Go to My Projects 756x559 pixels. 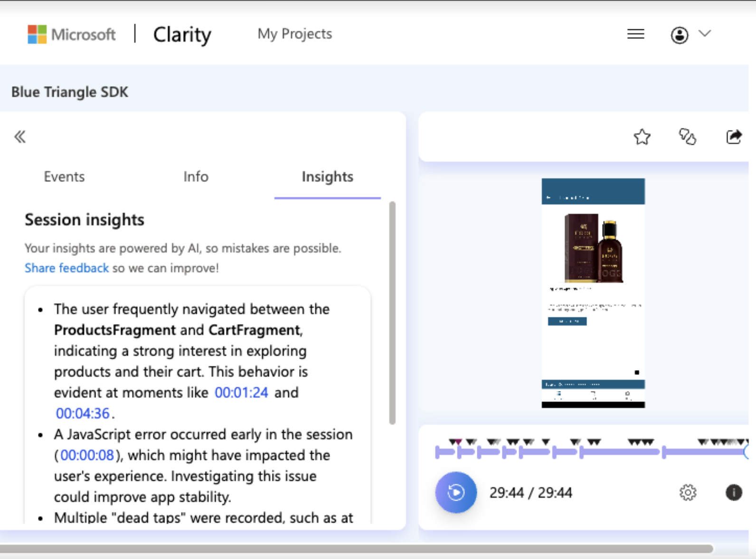click(294, 34)
